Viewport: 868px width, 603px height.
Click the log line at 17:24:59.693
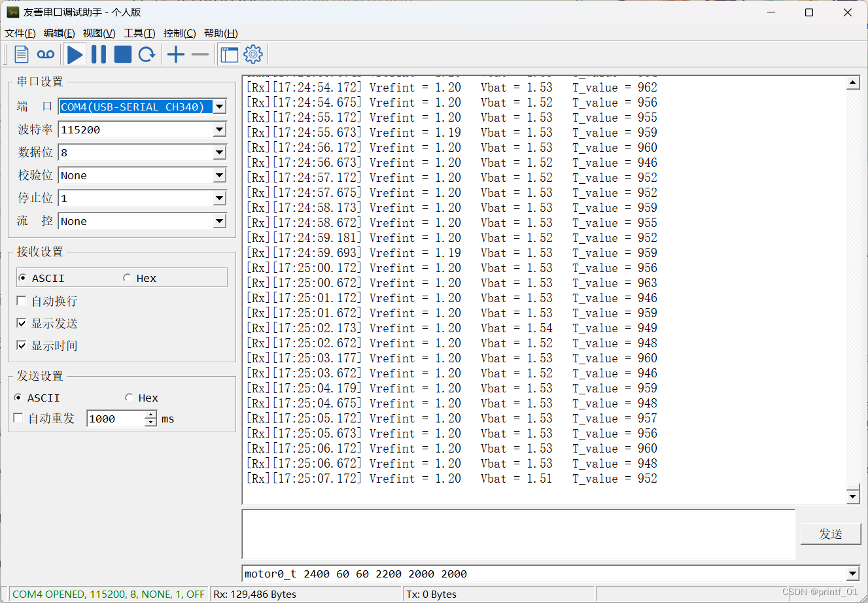(452, 253)
